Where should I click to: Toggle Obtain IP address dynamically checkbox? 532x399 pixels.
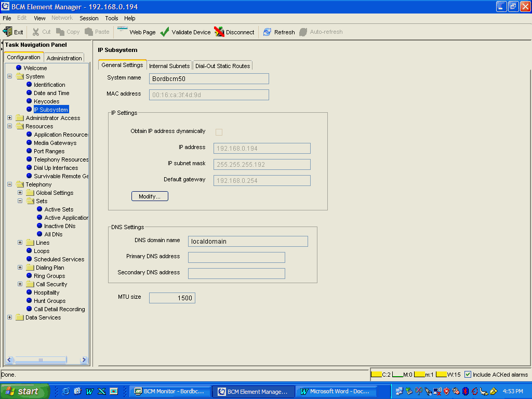coord(219,132)
